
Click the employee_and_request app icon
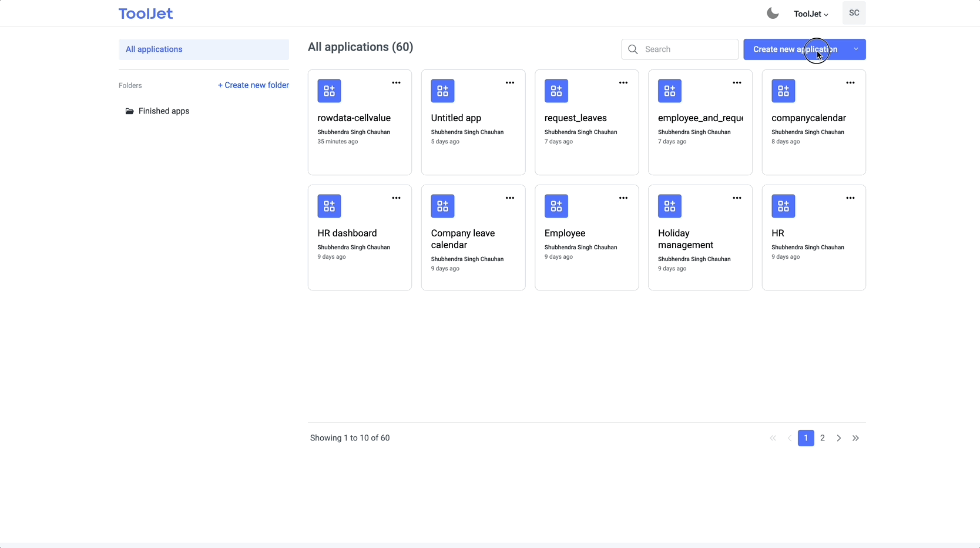coord(670,91)
